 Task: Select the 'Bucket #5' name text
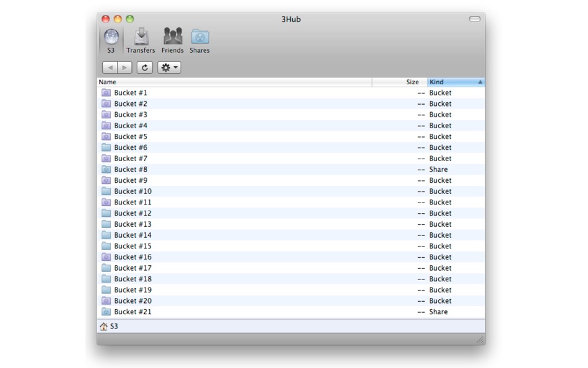[x=131, y=136]
